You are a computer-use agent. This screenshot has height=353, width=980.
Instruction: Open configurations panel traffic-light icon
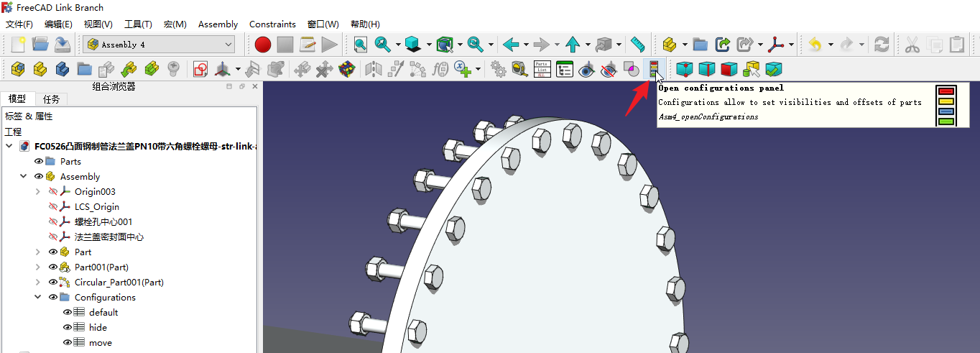(x=654, y=69)
